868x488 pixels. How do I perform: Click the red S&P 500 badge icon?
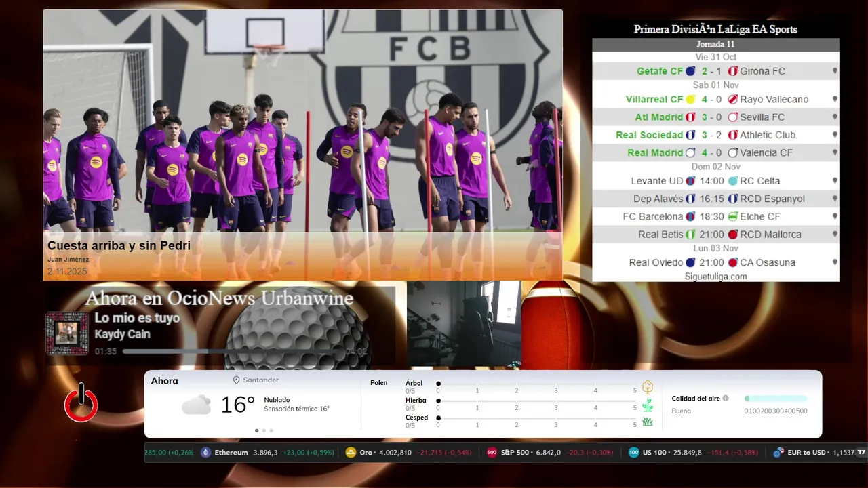pos(492,453)
